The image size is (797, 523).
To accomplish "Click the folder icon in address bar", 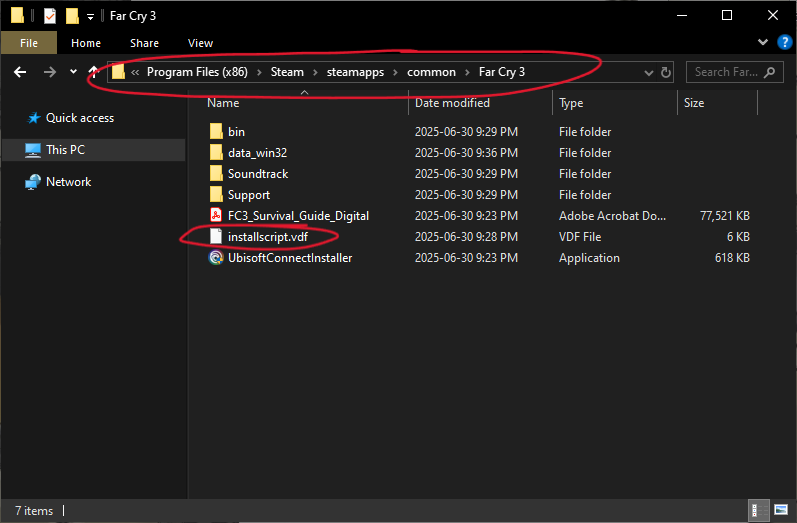I will tap(118, 72).
